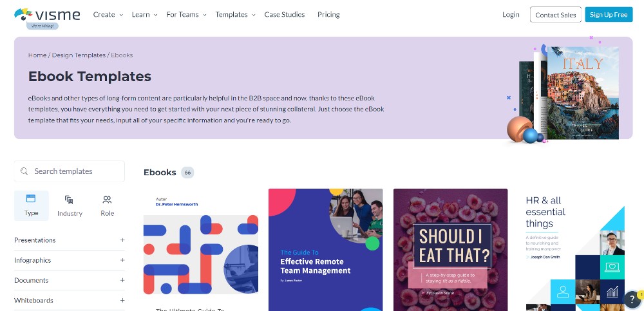Click the Design Templates breadcrumb link

pos(79,55)
